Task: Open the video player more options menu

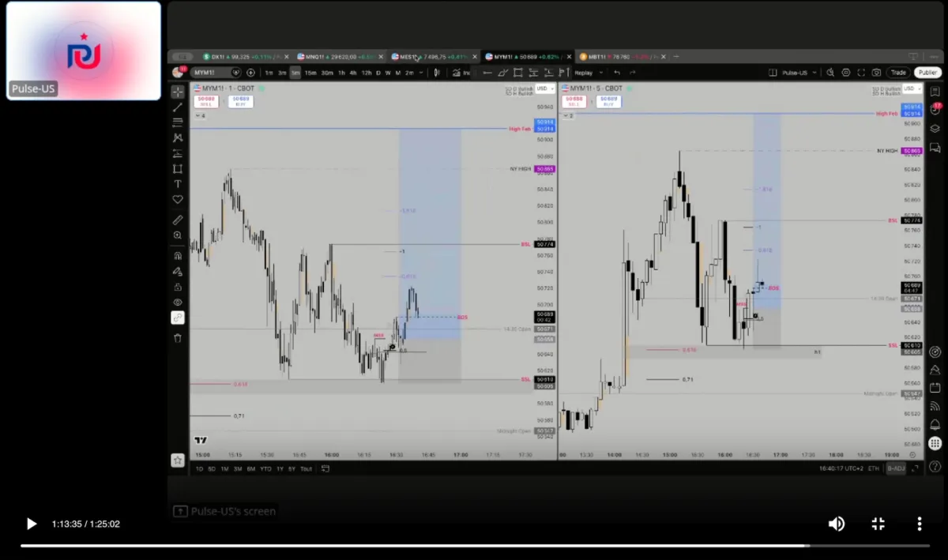Action: click(x=920, y=524)
